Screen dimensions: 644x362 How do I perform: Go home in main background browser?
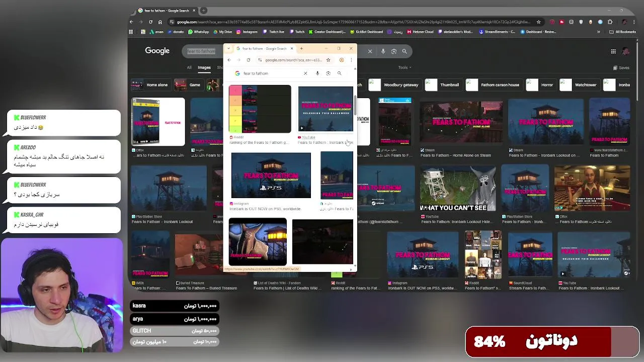point(160,22)
